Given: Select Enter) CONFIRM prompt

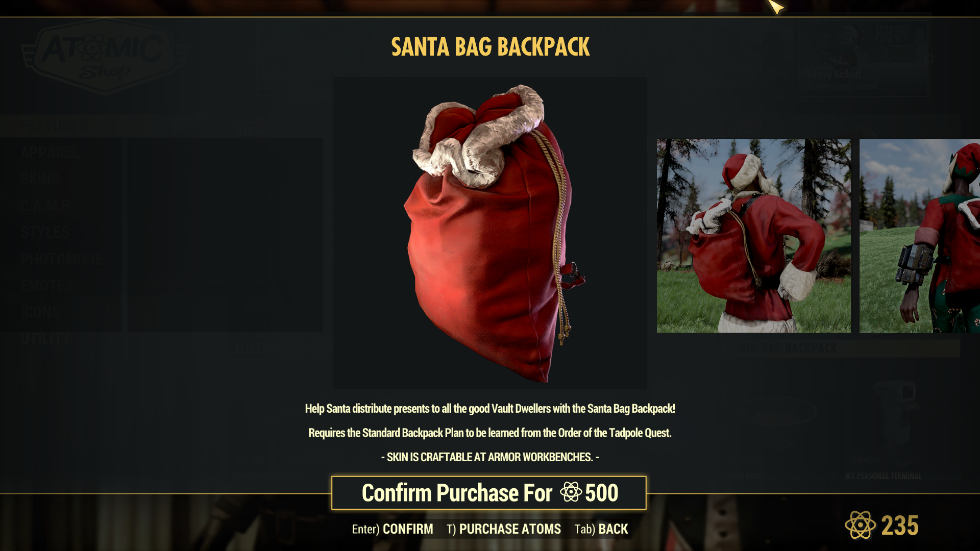Looking at the screenshot, I should 393,529.
